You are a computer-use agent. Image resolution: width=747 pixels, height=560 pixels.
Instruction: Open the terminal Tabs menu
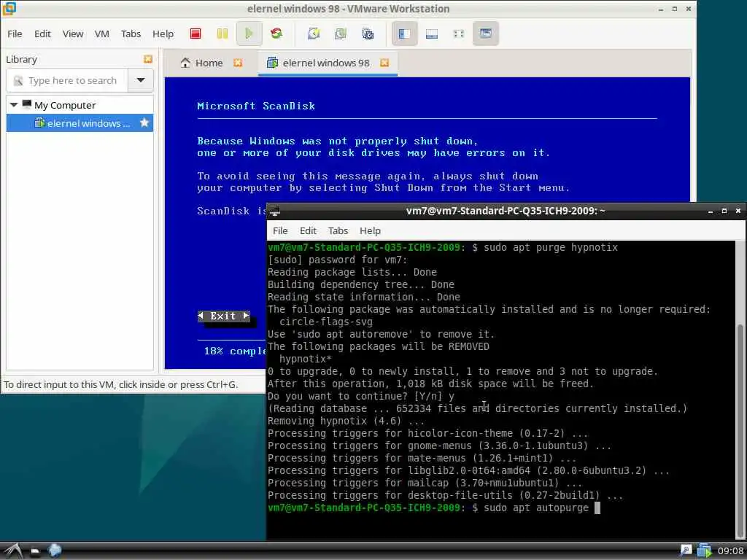[x=338, y=231]
